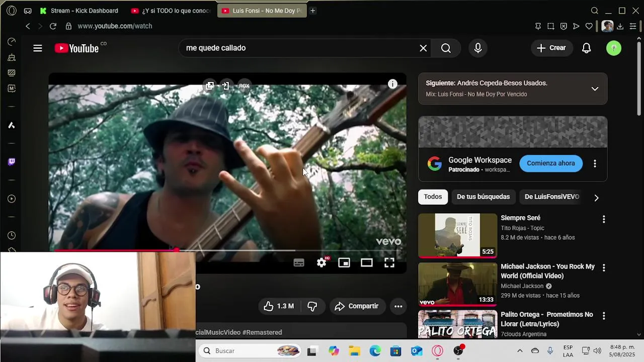Like the video (1.3 M)
The height and width of the screenshot is (362, 644).
[x=279, y=306]
